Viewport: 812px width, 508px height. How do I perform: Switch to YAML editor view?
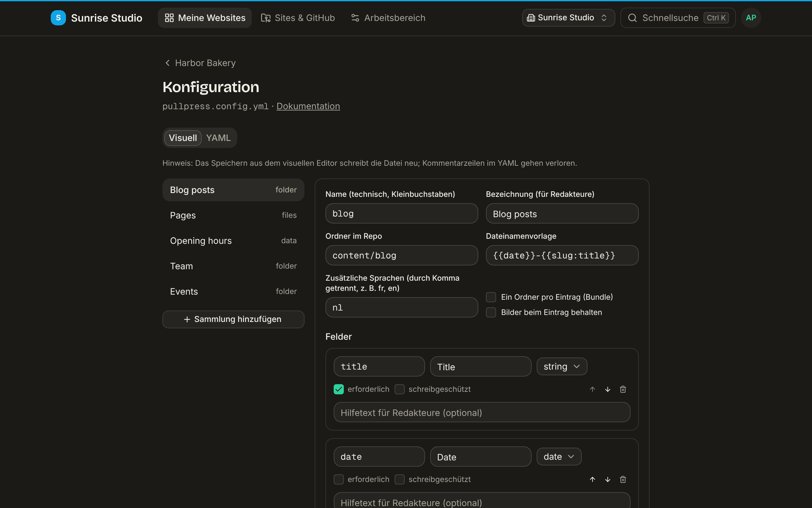pyautogui.click(x=218, y=138)
